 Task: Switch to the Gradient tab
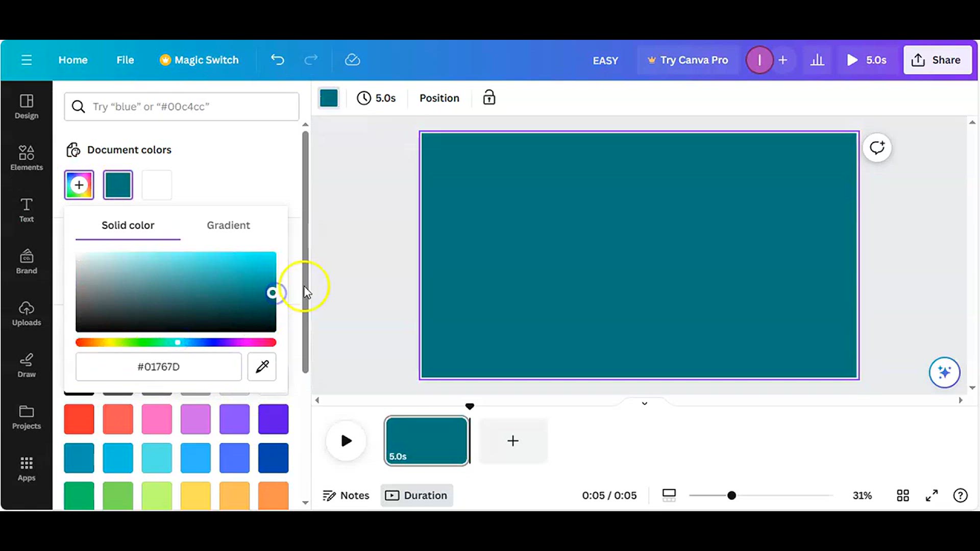228,225
